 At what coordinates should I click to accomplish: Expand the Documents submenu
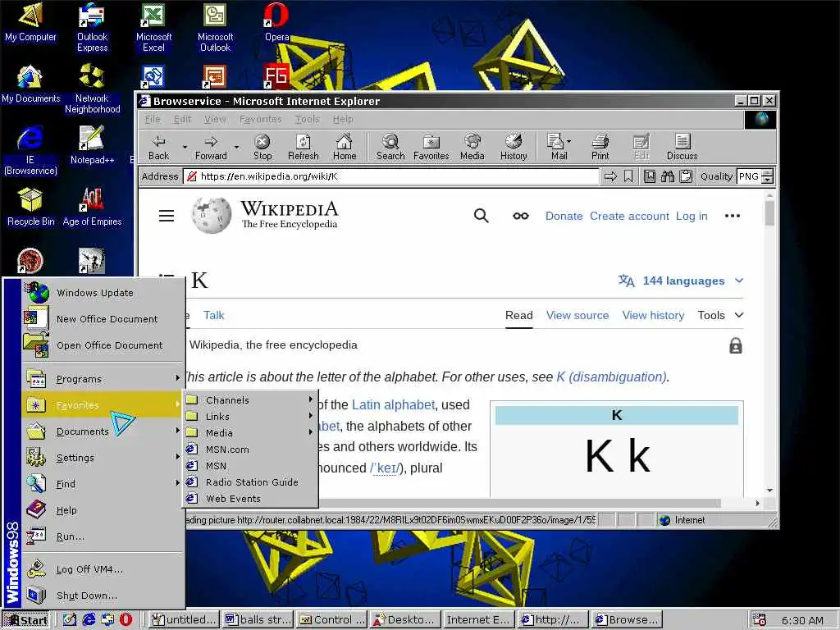tap(104, 431)
